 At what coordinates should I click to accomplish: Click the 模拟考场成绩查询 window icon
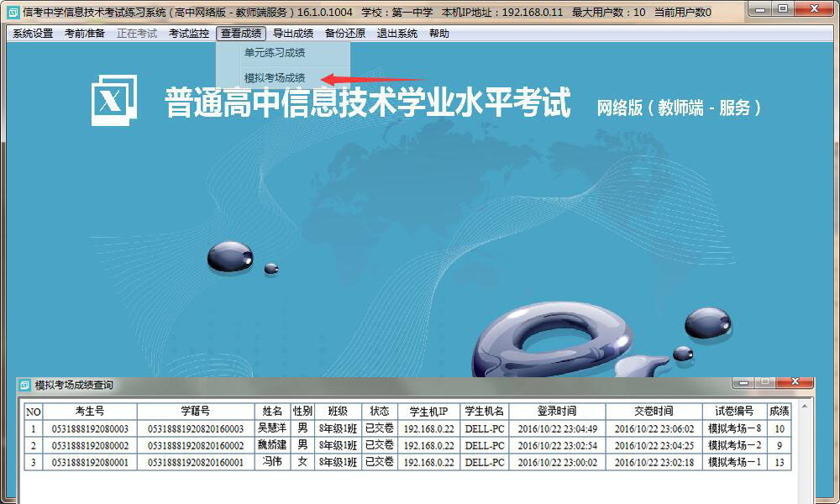pos(24,385)
